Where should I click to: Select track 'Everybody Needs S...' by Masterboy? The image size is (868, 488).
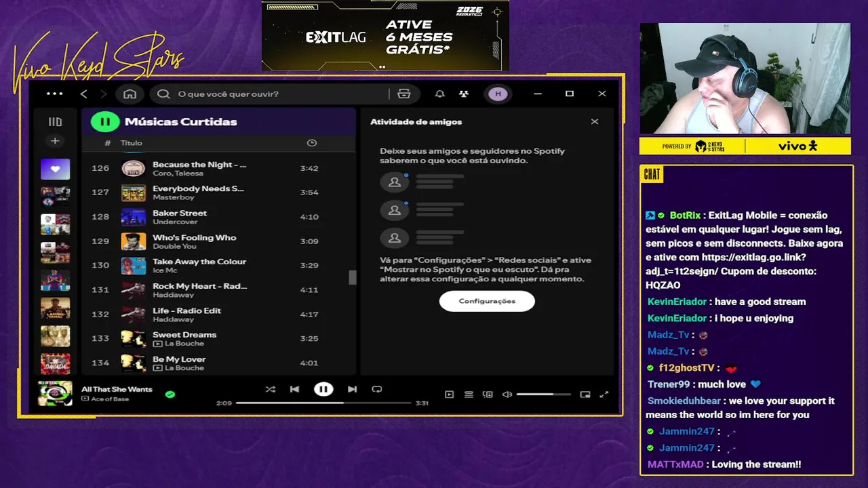point(218,192)
